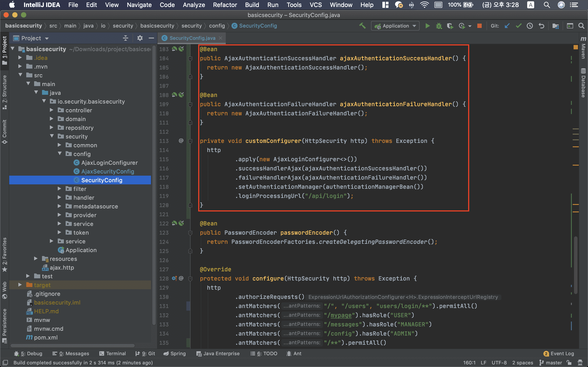Toggle tool window quick access bottom-left corner
The width and height of the screenshot is (588, 367).
coord(5,363)
